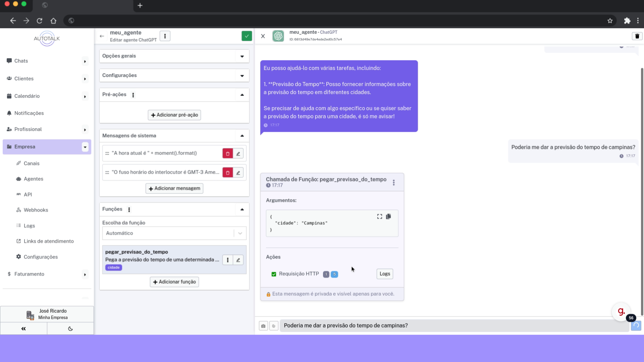
Task: Open Profissional in the sidebar
Action: coord(28,129)
